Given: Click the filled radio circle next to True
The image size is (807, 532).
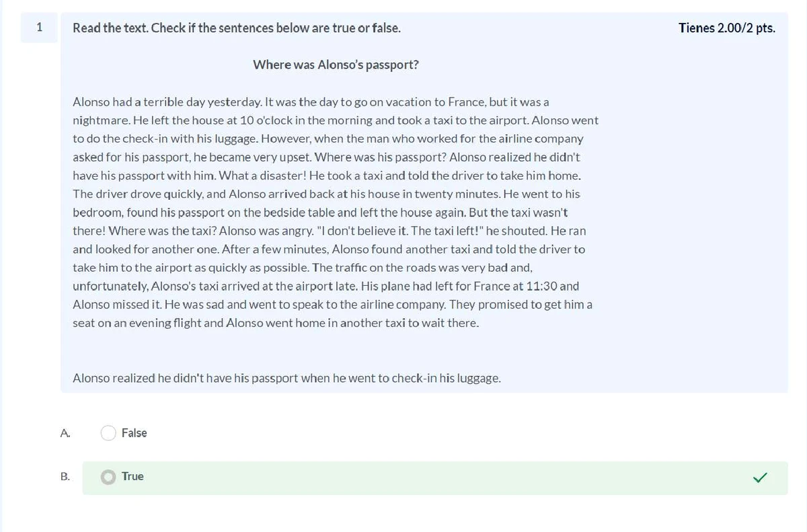Looking at the screenshot, I should coord(108,477).
